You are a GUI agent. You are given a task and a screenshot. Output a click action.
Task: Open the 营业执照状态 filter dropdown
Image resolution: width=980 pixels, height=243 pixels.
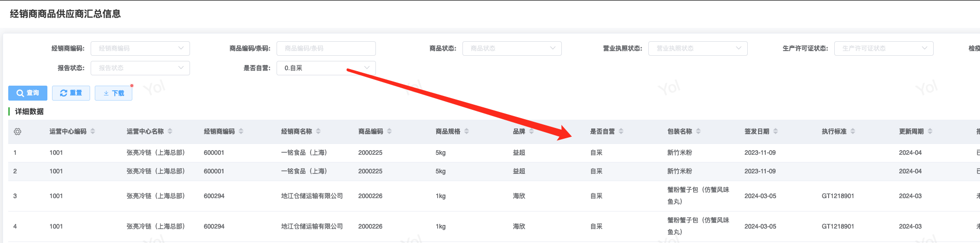698,48
